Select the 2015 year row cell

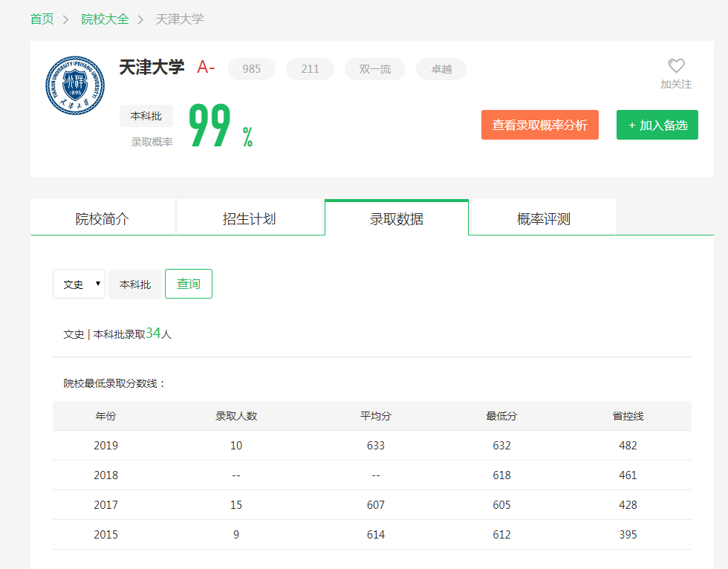[x=105, y=535]
